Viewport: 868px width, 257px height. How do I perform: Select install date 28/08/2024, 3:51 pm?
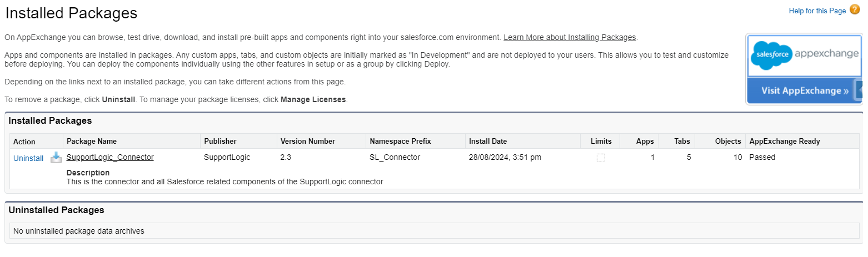click(505, 157)
